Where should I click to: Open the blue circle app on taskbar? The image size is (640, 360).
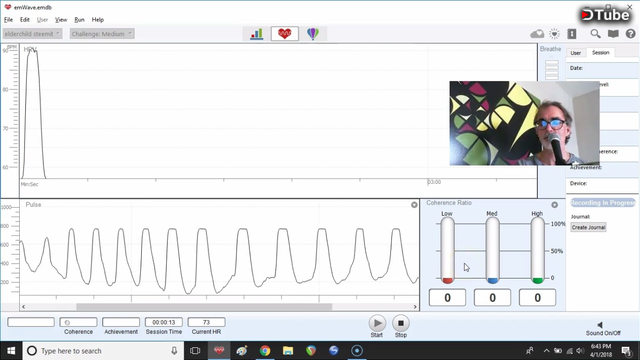click(x=357, y=351)
